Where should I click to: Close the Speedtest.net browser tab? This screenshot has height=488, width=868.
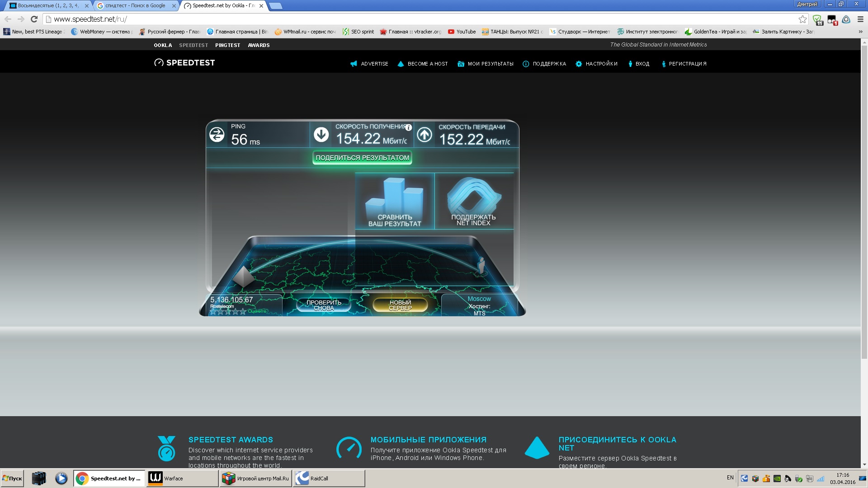[261, 6]
